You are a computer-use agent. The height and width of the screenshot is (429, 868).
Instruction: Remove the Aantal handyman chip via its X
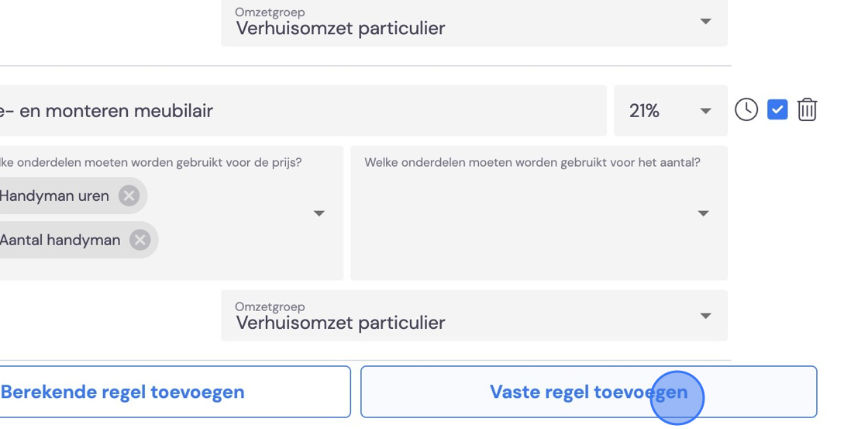click(x=140, y=240)
